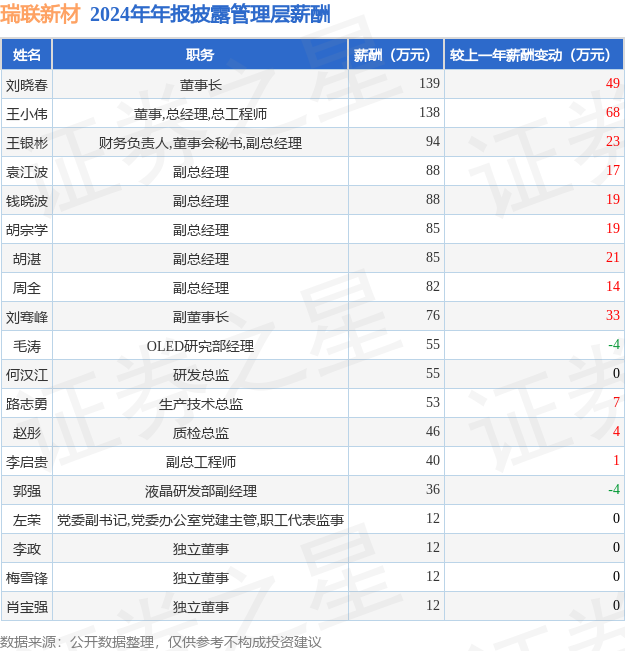This screenshot has height=651, width=625.
Task: Click the salary value 46
Action: coord(433,431)
